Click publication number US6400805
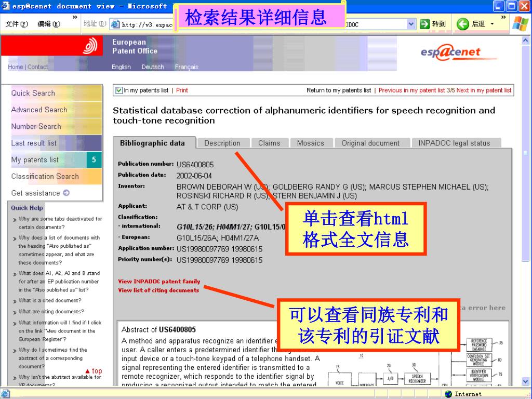Image resolution: width=532 pixels, height=399 pixels. (195, 165)
